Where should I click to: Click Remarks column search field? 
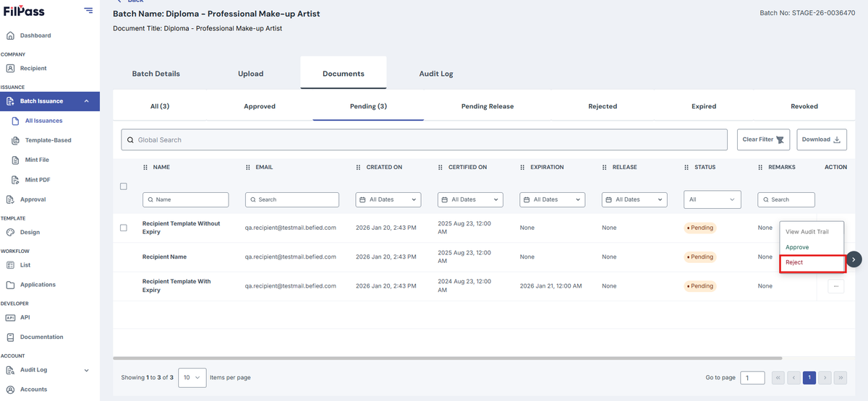coord(786,199)
